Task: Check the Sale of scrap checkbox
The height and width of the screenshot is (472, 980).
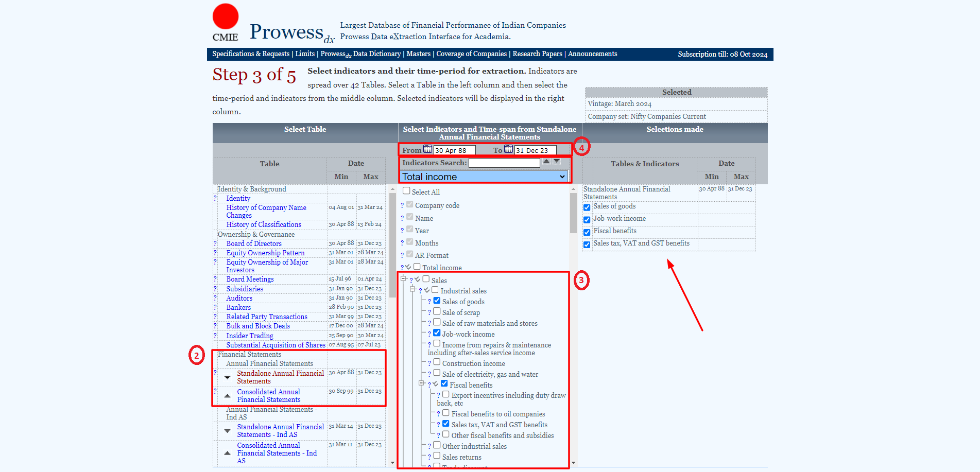Action: [437, 311]
